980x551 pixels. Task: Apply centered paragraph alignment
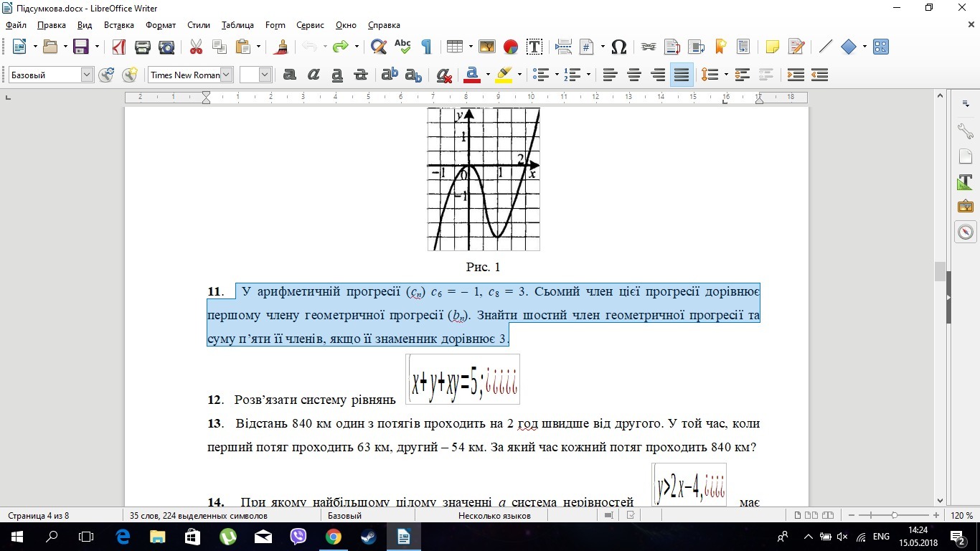(x=633, y=75)
